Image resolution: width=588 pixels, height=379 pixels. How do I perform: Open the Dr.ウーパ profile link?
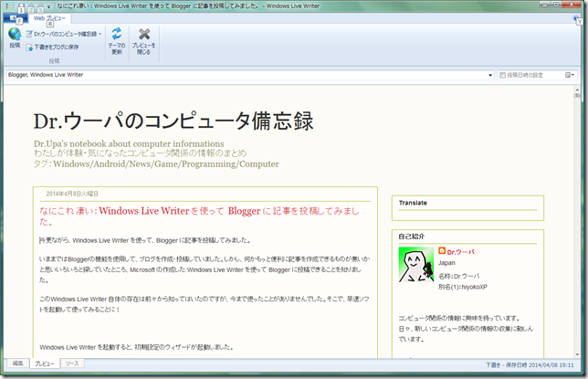tap(461, 252)
